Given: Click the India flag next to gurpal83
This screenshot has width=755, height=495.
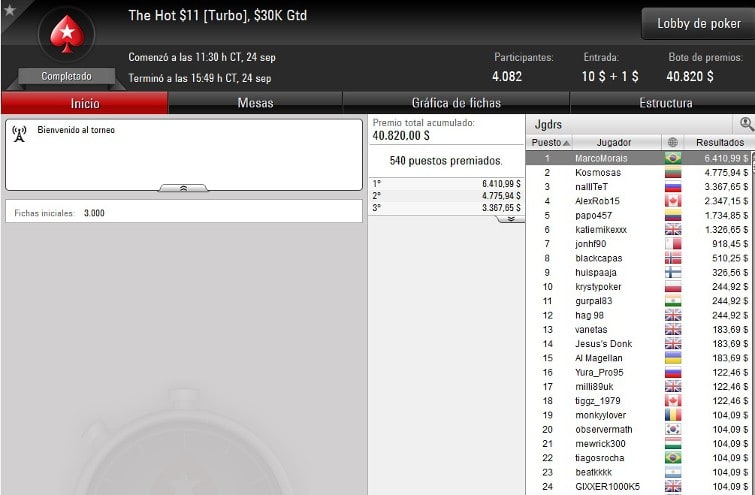Looking at the screenshot, I should coord(673,301).
